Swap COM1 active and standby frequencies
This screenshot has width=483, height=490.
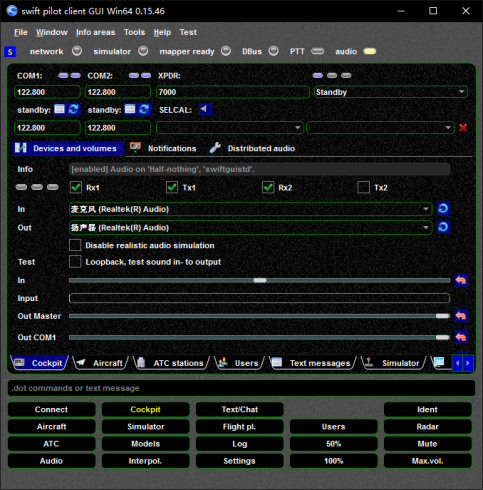coord(74,109)
